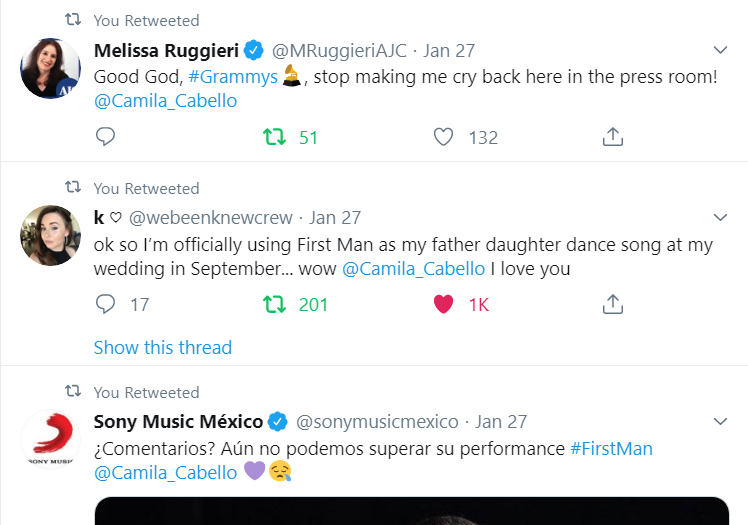748x525 pixels.
Task: Like Melissa Ruggieri's Grammys tweet
Action: pyautogui.click(x=444, y=137)
